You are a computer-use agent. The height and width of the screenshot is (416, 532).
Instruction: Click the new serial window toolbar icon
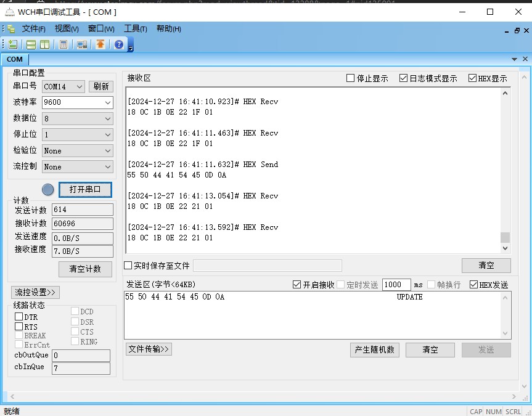(13, 44)
